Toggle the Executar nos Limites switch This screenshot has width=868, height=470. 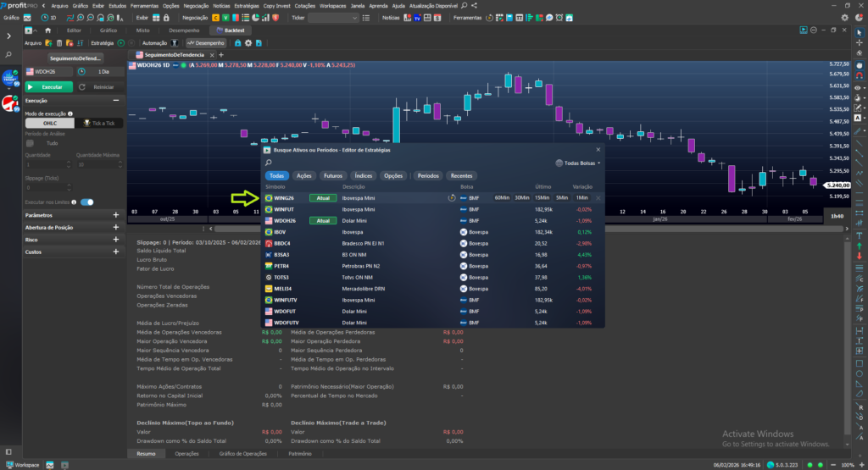tap(86, 202)
